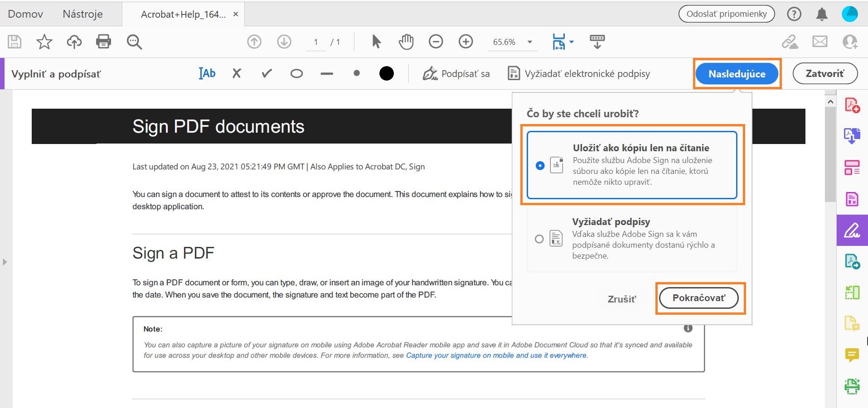Open 'Capture your signature on mobile' link
The width and height of the screenshot is (868, 408).
point(496,355)
